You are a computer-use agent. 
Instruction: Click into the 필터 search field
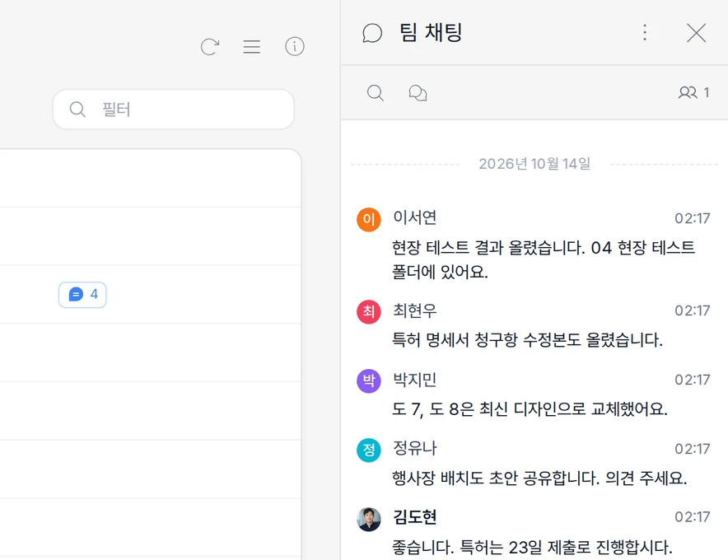click(174, 110)
